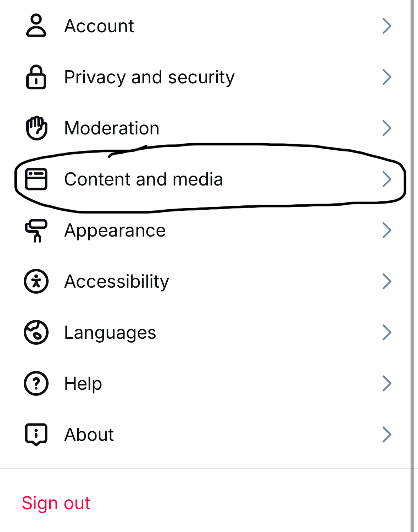Screen dimensions: 418x532
Task: Select the Languages menu entry
Action: point(110,333)
